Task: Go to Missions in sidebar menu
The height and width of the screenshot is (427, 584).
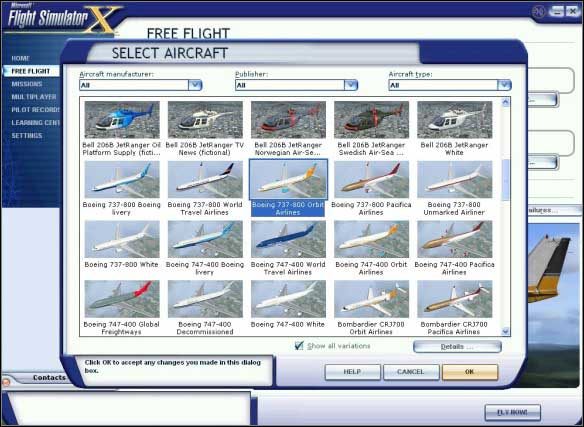Action: point(27,84)
